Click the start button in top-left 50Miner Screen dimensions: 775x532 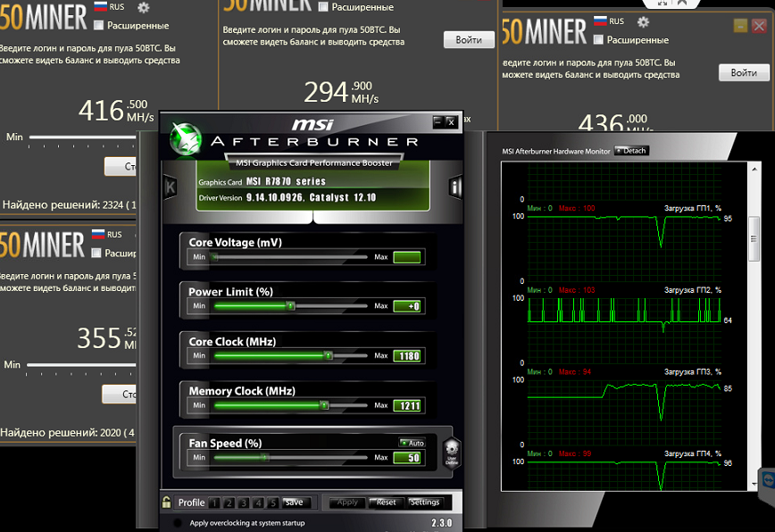[x=121, y=166]
